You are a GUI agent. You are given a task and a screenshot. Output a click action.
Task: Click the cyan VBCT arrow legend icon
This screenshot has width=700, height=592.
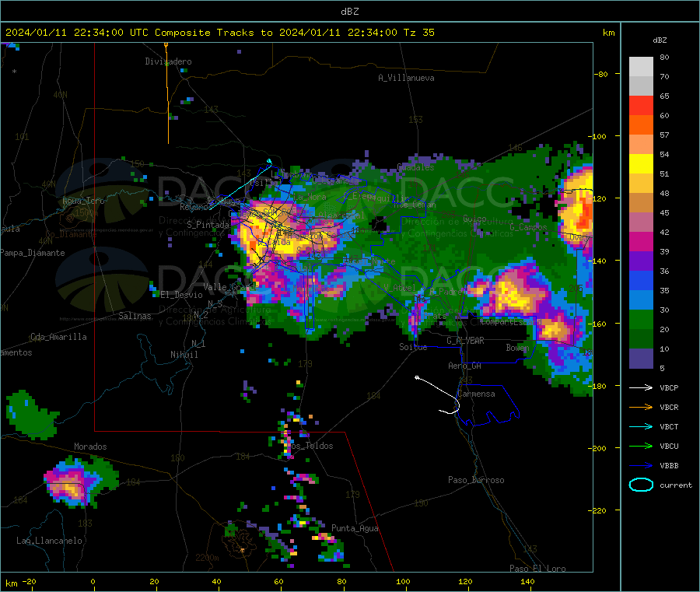point(641,426)
